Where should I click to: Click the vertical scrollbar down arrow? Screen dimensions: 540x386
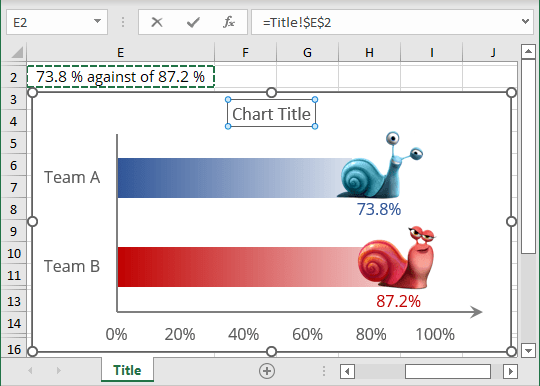[x=528, y=351]
